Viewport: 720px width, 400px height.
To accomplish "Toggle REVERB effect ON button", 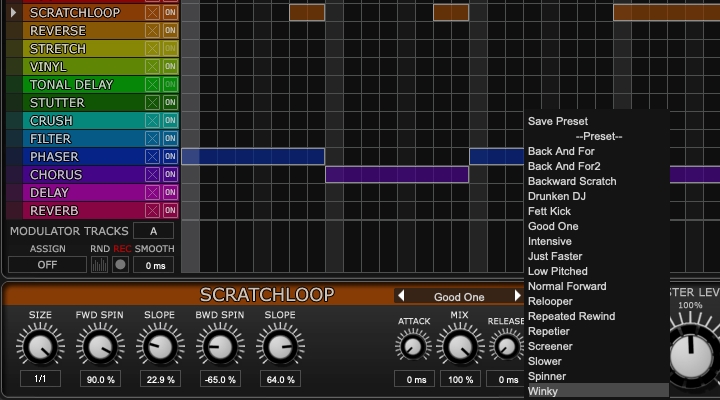I will [x=170, y=210].
